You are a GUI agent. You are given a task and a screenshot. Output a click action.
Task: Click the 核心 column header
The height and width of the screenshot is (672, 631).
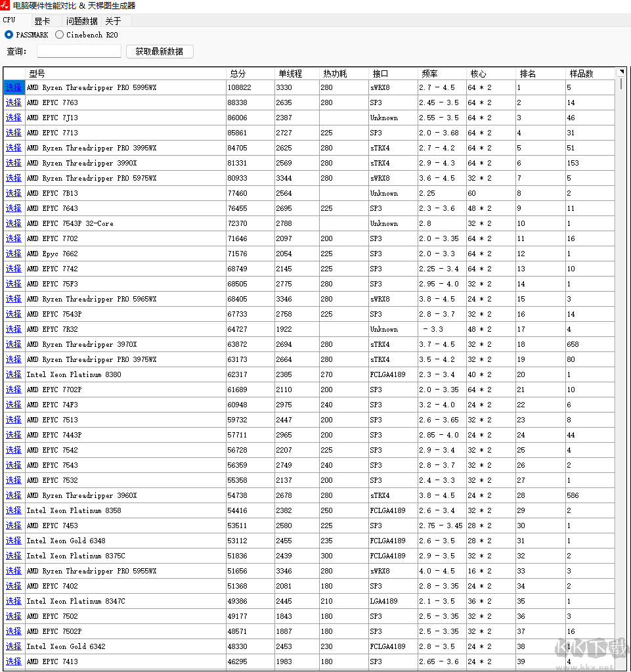(491, 74)
